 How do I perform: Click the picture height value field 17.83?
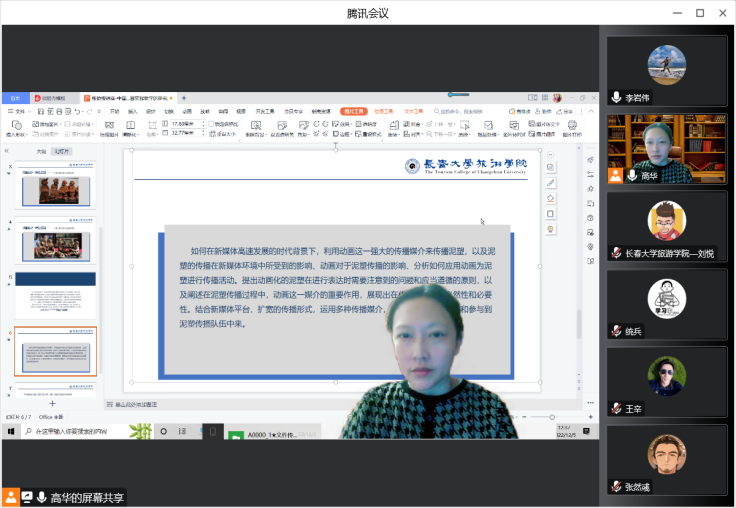(x=185, y=123)
